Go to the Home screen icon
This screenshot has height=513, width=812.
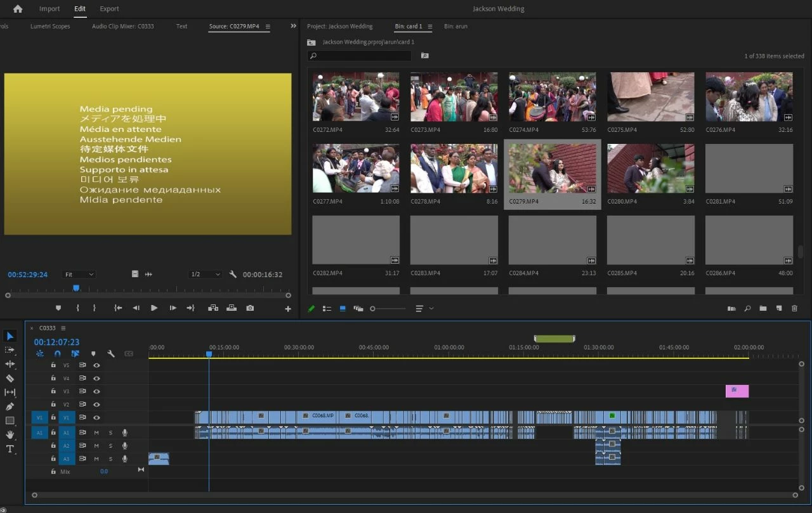[x=18, y=9]
